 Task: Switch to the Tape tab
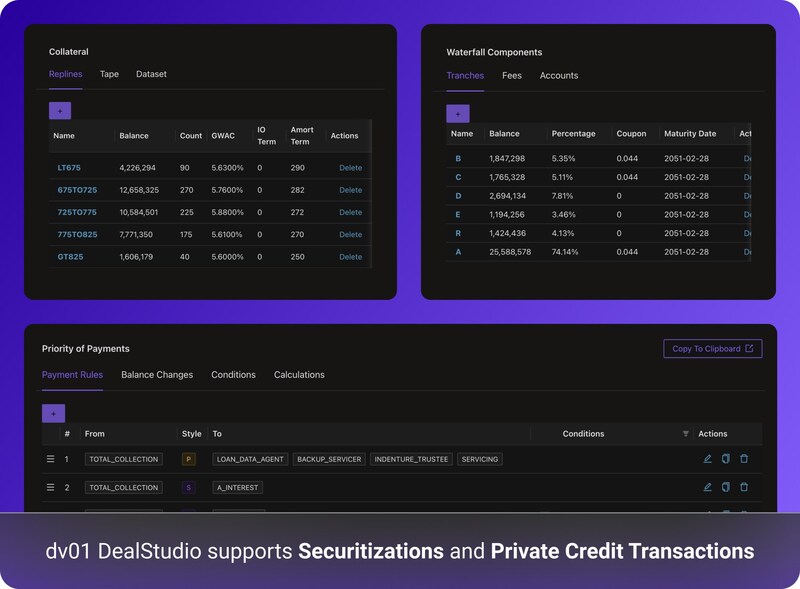coord(109,74)
